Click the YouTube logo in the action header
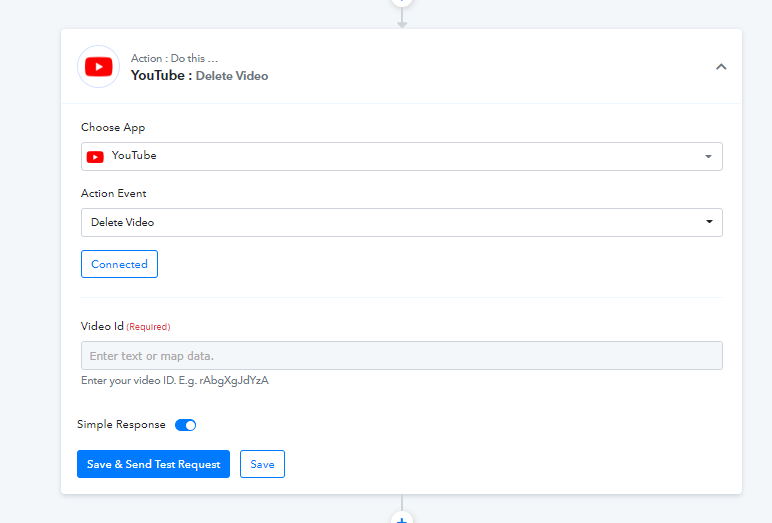 (98, 66)
